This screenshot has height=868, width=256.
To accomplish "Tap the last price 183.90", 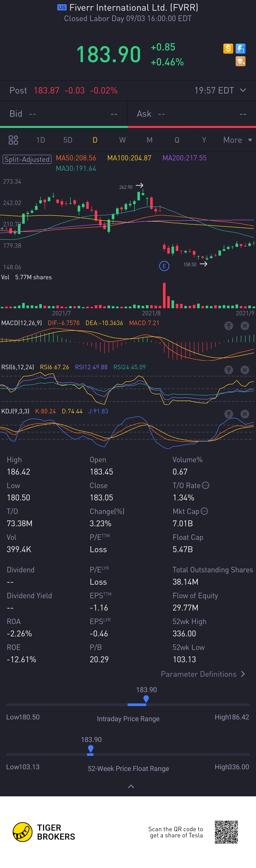I will pos(109,54).
